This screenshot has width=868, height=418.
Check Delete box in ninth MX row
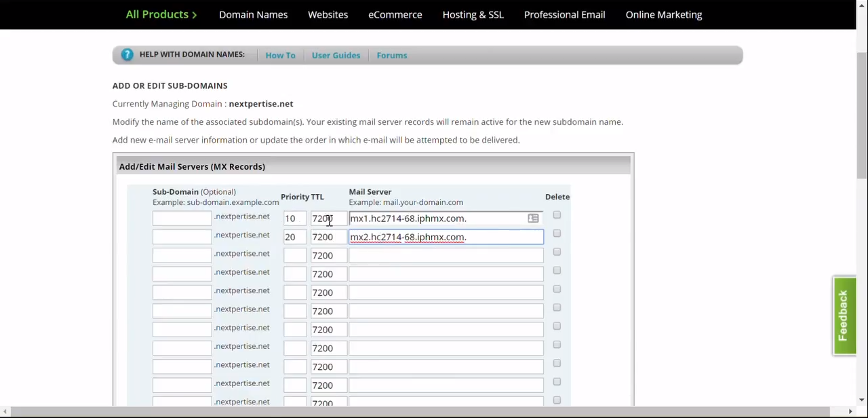[557, 363]
